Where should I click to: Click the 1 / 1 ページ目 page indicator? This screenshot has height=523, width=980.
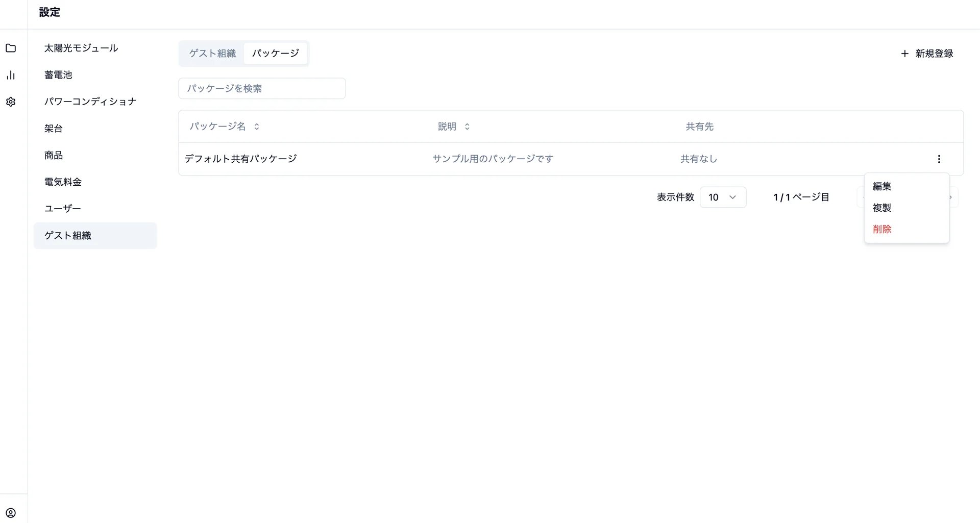pos(801,197)
